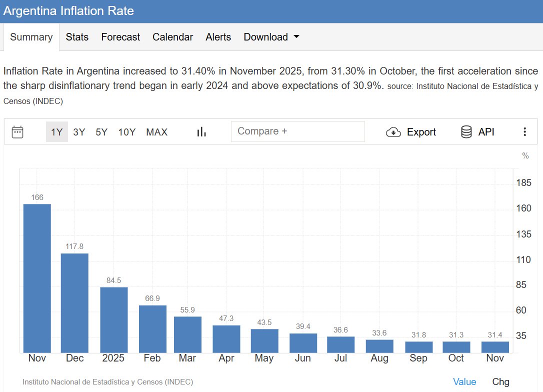Open the Alerts tab
The height and width of the screenshot is (392, 543).
[x=218, y=36]
